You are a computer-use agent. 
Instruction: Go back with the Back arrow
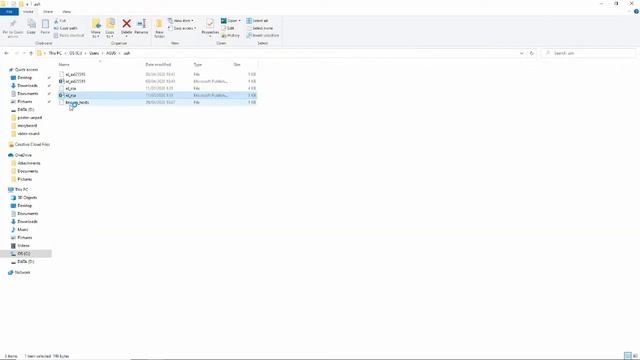7,53
